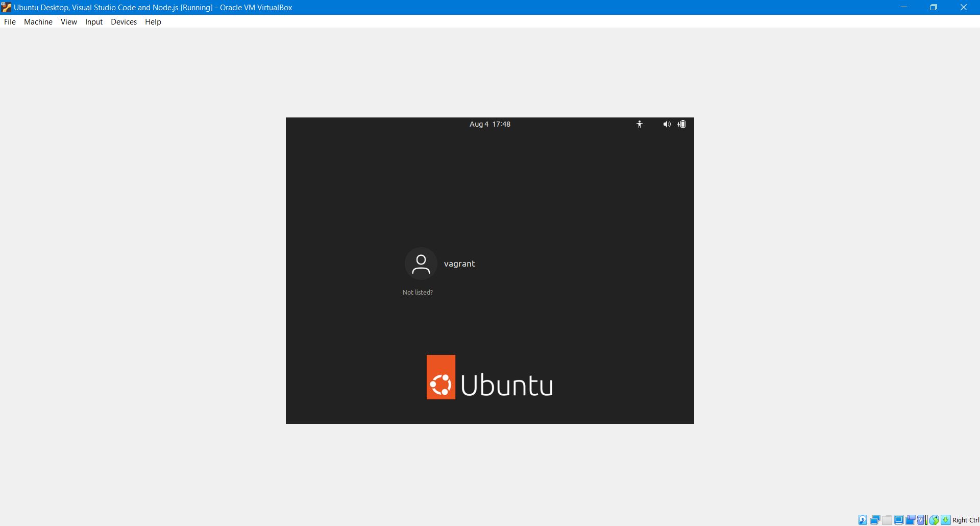Toggle the mouse integration icon
980x526 pixels.
click(934, 520)
